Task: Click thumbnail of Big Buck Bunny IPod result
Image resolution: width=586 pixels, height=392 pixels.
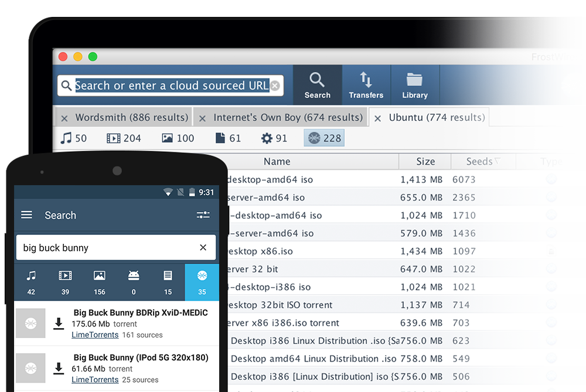Action: coord(30,368)
